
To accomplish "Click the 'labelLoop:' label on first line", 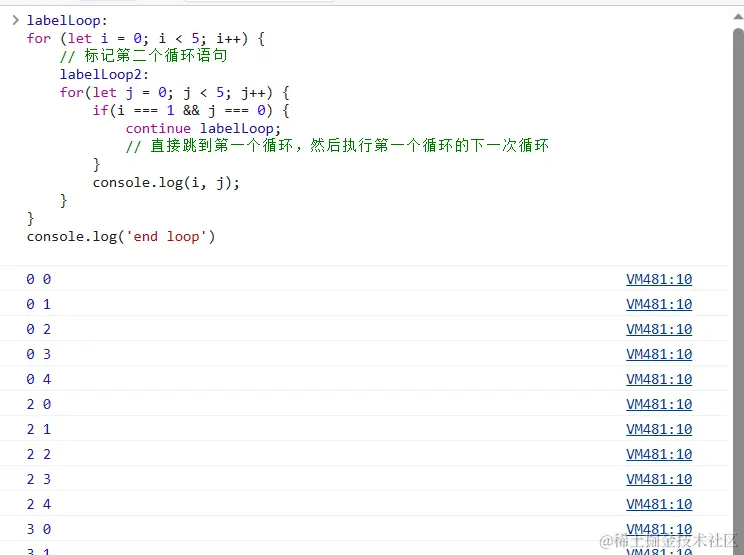I will click(x=67, y=20).
